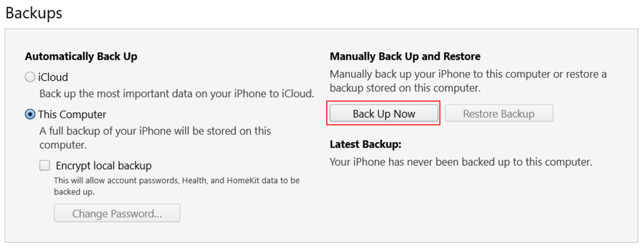Click the Manually Back Up and Restore heading
The height and width of the screenshot is (248, 644).
(x=405, y=56)
